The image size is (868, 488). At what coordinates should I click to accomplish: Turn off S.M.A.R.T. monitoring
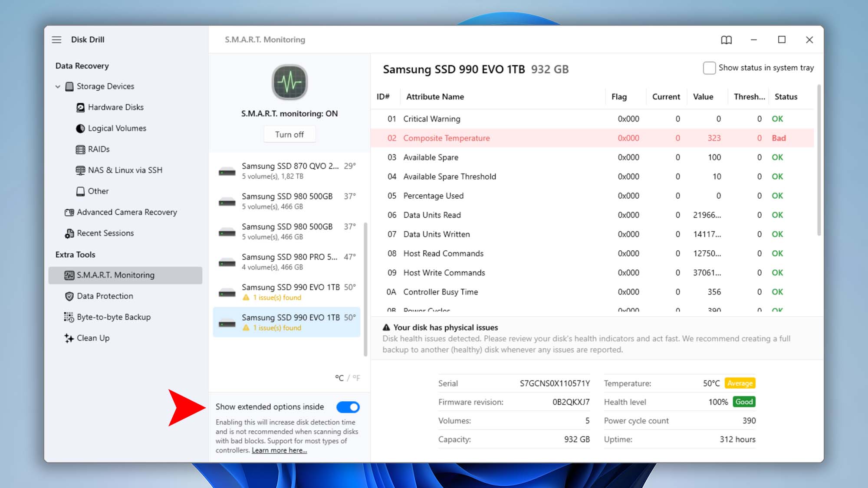pyautogui.click(x=289, y=134)
